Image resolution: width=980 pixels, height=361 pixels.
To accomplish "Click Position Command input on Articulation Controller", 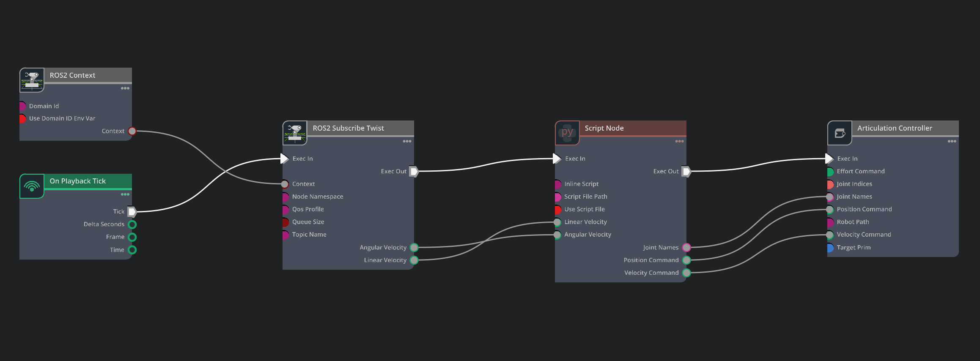I will coord(830,209).
